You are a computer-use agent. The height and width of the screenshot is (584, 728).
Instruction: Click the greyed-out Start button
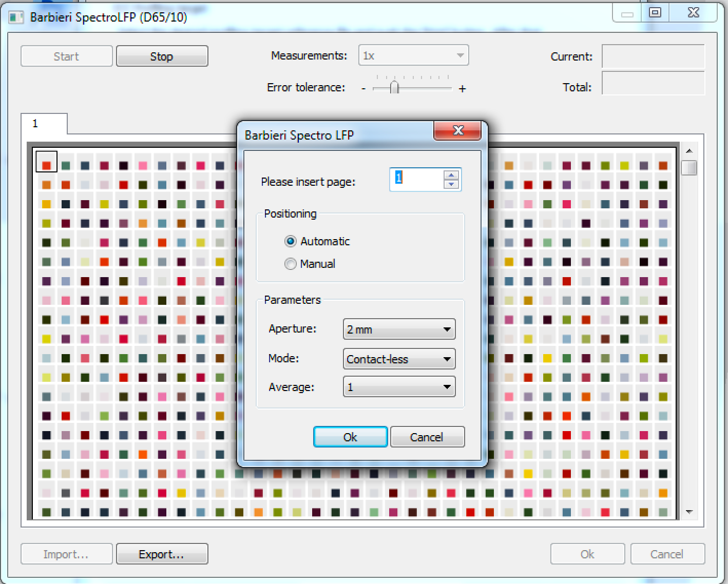tap(66, 56)
